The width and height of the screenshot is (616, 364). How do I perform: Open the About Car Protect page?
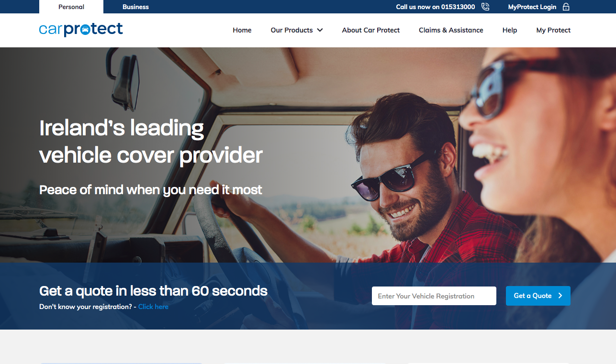pyautogui.click(x=370, y=30)
